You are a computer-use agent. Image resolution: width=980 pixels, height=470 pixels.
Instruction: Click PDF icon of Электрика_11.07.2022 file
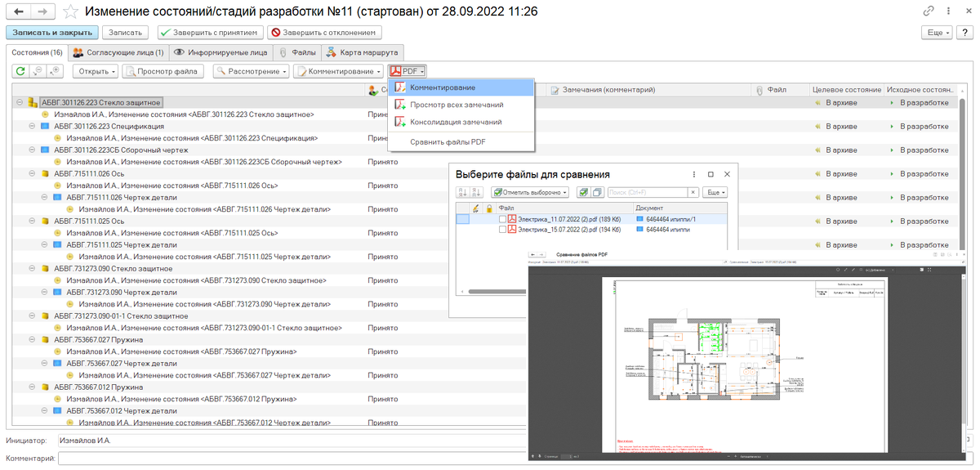point(513,219)
